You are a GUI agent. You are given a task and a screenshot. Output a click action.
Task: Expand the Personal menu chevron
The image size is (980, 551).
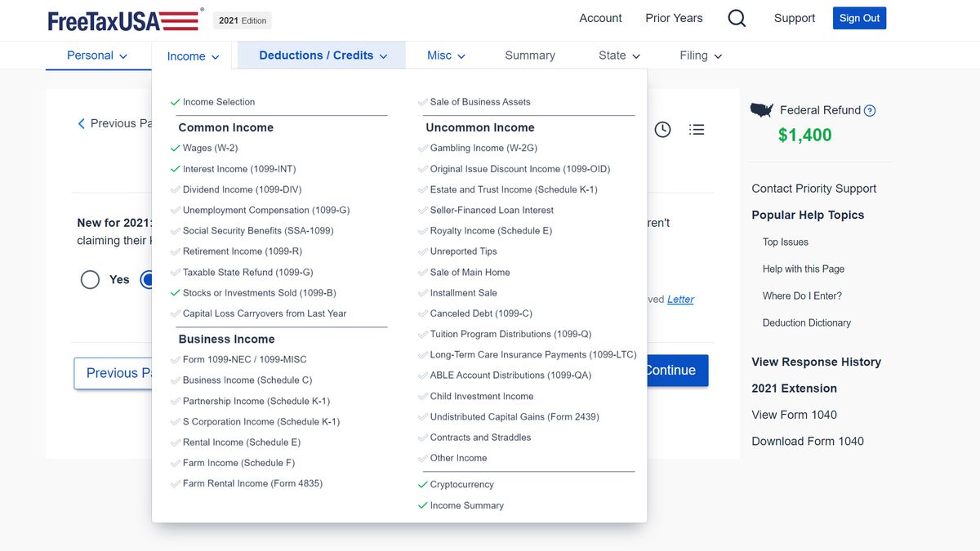(x=122, y=56)
